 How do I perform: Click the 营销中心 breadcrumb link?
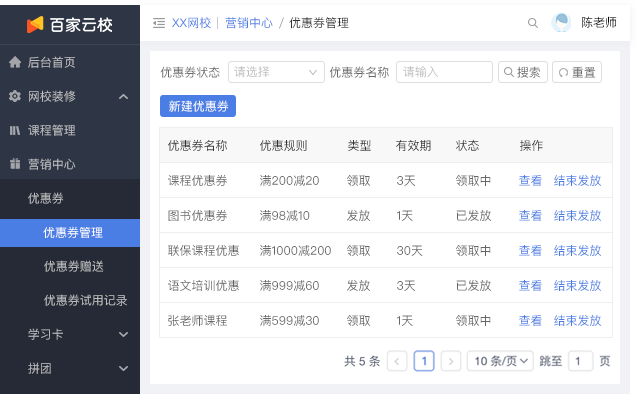249,23
